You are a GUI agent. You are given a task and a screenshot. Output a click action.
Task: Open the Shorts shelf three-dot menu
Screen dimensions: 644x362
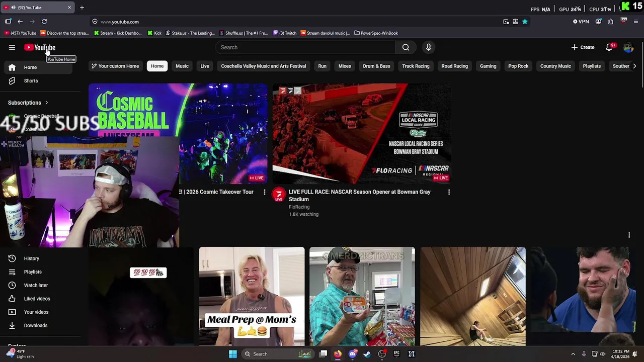click(x=629, y=235)
